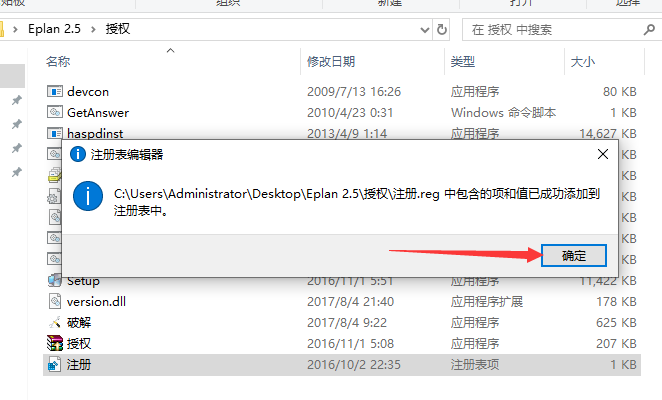Click the 应用程序扩展 type cell
The height and width of the screenshot is (400, 662).
pyautogui.click(x=487, y=302)
